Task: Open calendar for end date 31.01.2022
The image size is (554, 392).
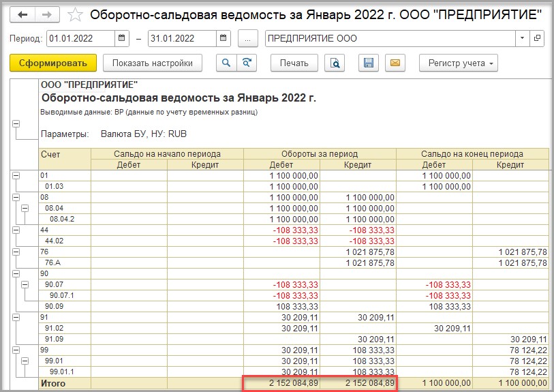Action: [224, 38]
